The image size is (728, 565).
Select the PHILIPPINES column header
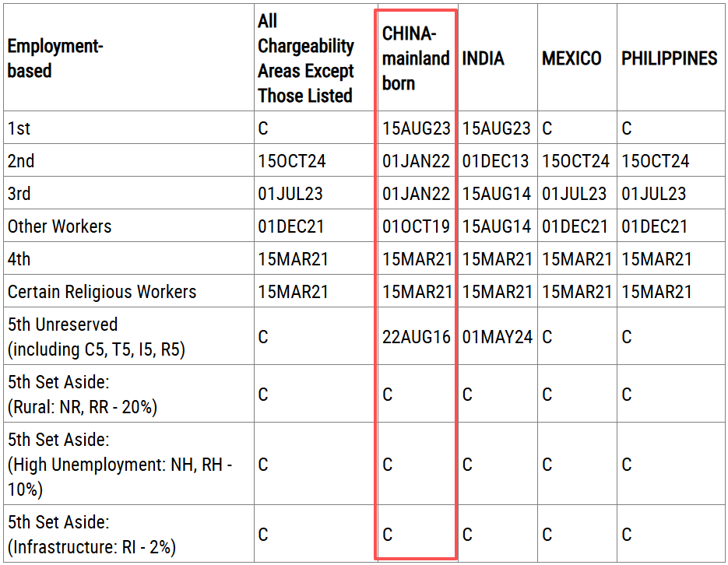pyautogui.click(x=669, y=58)
